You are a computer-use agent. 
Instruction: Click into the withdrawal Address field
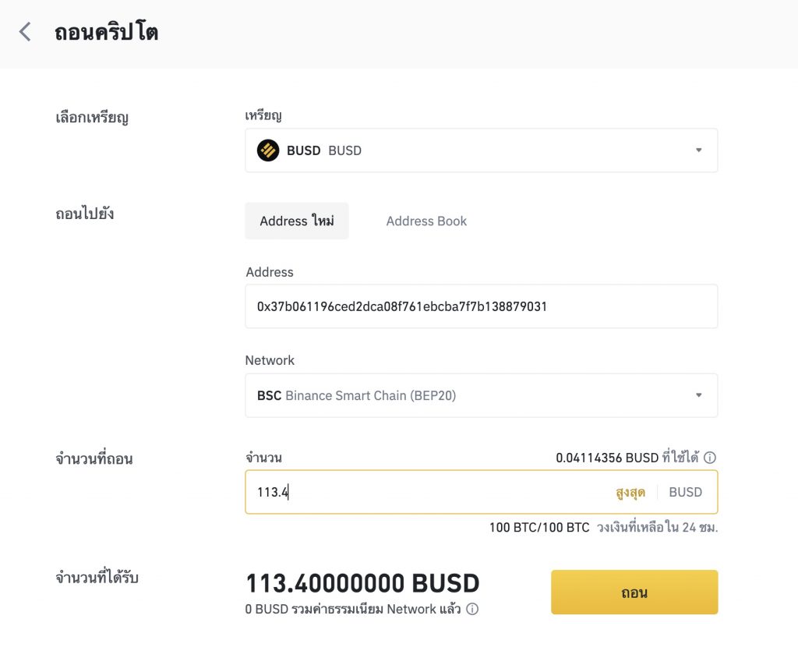(482, 306)
